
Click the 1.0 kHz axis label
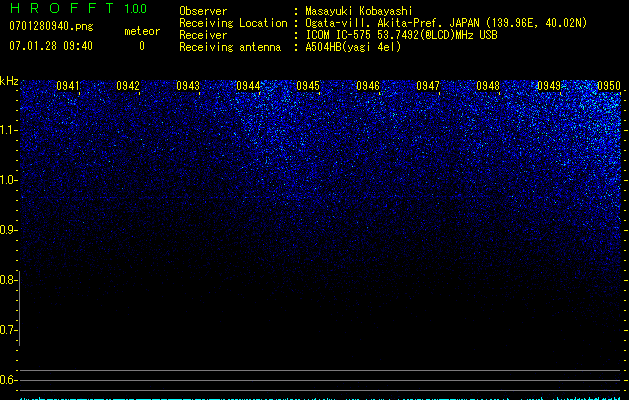(8, 180)
